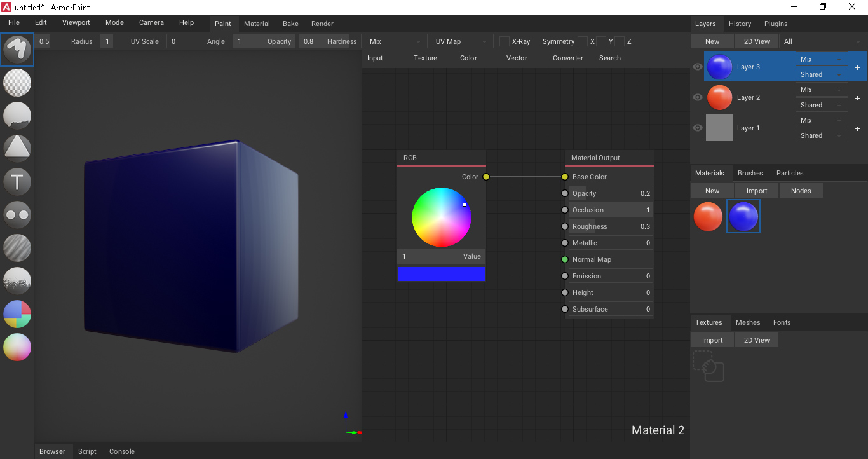The height and width of the screenshot is (459, 868).
Task: Click the Import button in Textures panel
Action: click(712, 340)
